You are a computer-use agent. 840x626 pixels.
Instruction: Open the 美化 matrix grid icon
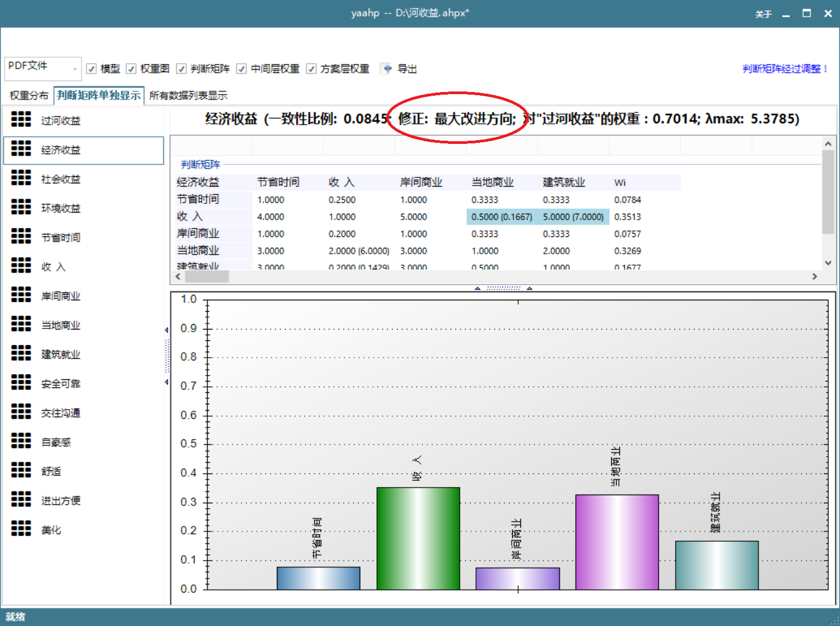tap(21, 529)
